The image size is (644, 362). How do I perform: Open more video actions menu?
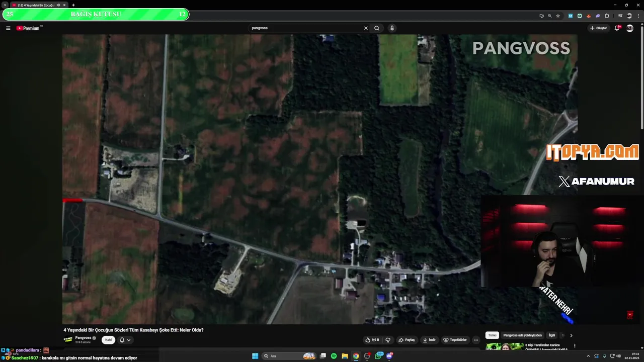476,340
